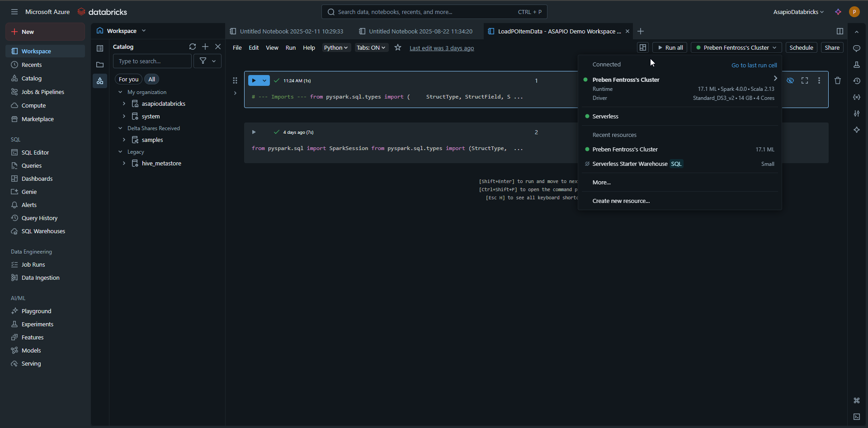
Task: Open the comments panel icon
Action: point(857,48)
